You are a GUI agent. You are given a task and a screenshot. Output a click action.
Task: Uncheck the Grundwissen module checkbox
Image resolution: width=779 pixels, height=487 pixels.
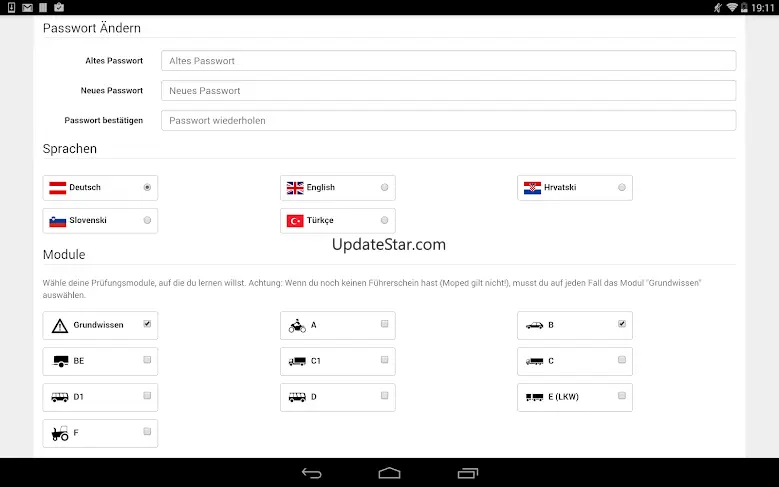[147, 324]
